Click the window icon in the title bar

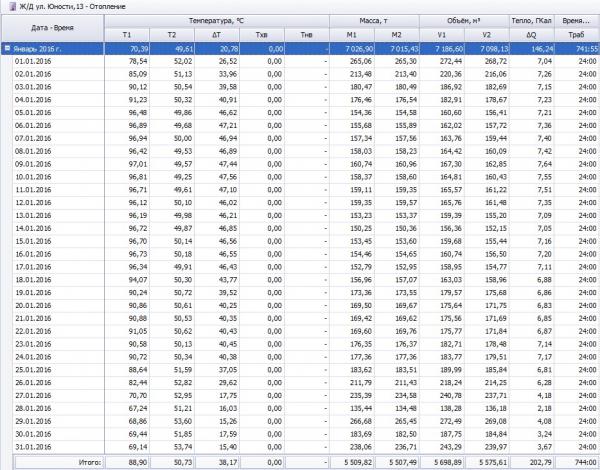tap(7, 7)
